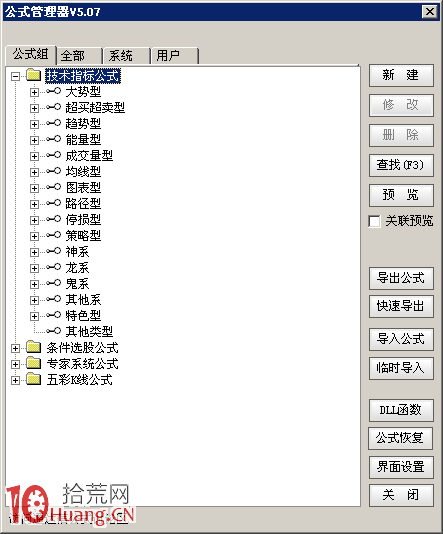Expand the 特色型 category
443x534 pixels.
click(34, 316)
